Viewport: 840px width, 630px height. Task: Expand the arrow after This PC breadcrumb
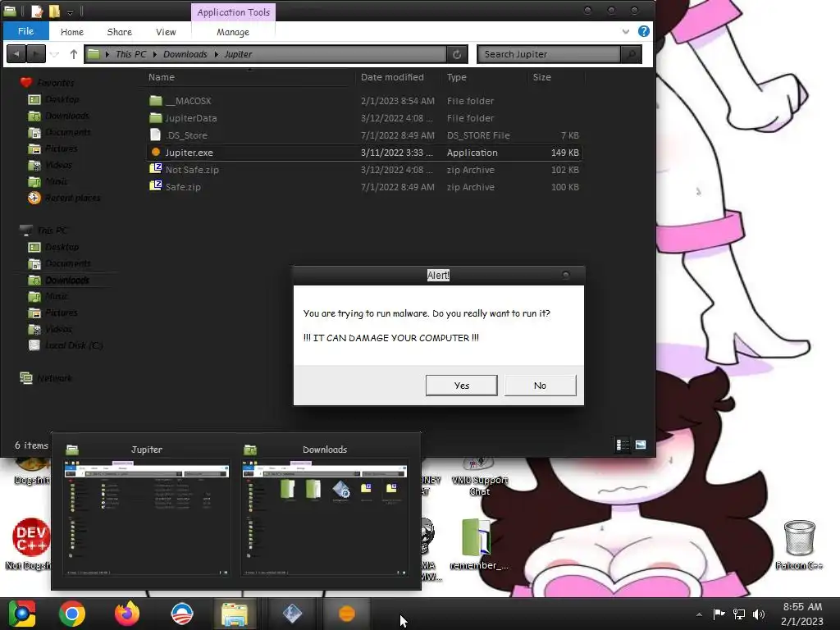point(154,54)
